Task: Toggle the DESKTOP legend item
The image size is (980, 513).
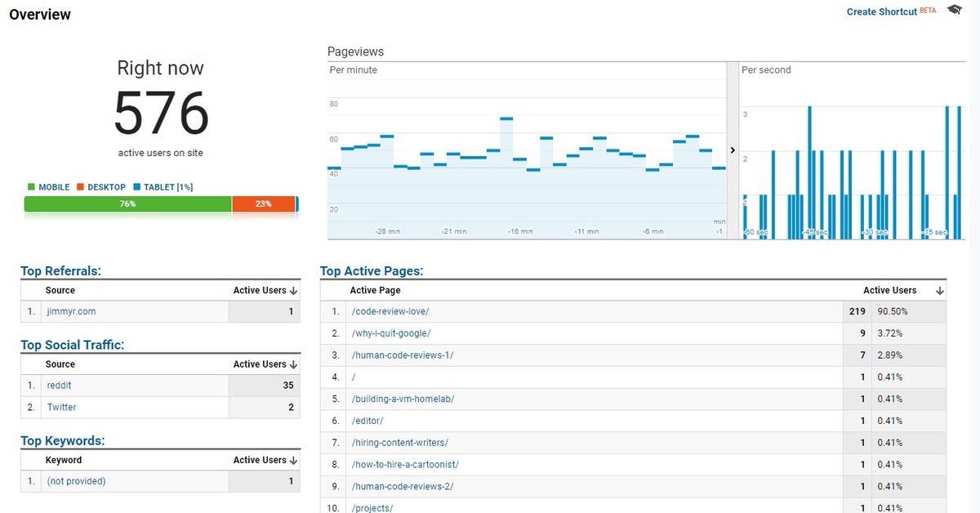Action: pyautogui.click(x=100, y=186)
